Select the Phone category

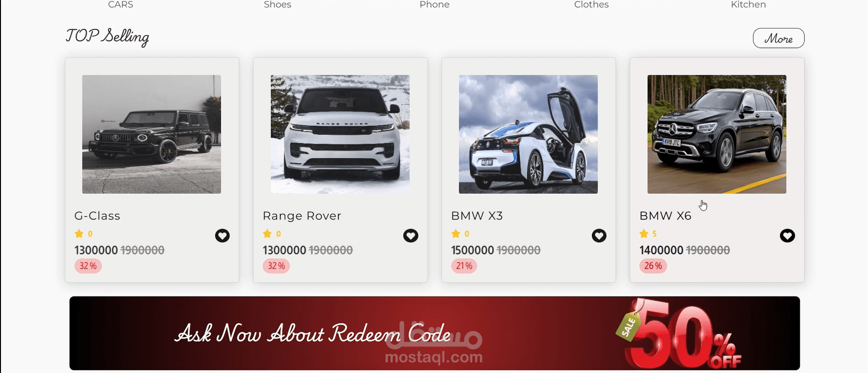pyautogui.click(x=435, y=4)
